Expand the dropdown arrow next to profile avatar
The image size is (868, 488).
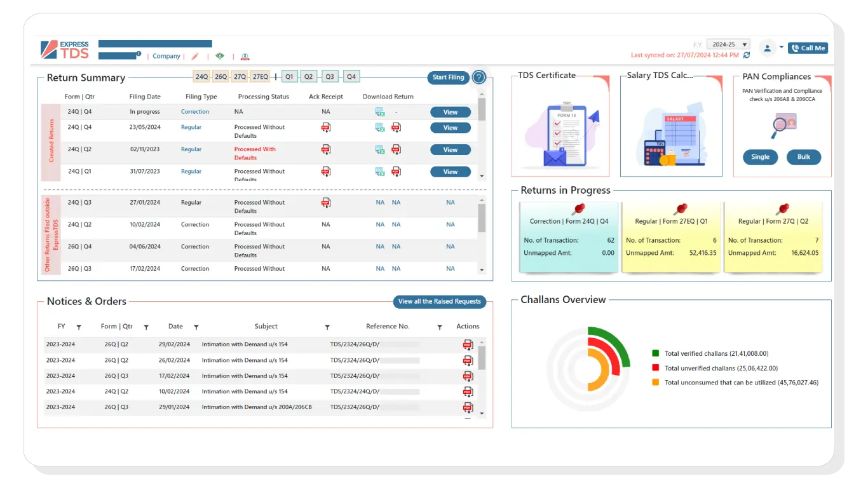click(x=781, y=48)
